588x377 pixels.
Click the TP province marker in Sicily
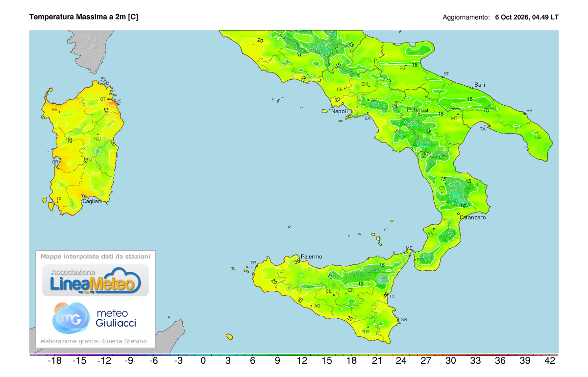pos(253,263)
